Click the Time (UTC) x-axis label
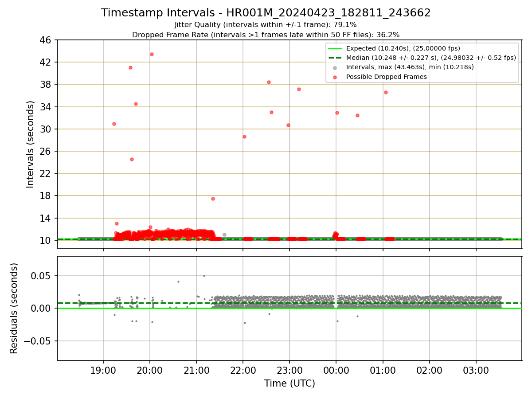Screen dimensions: 532x399 coord(289,383)
